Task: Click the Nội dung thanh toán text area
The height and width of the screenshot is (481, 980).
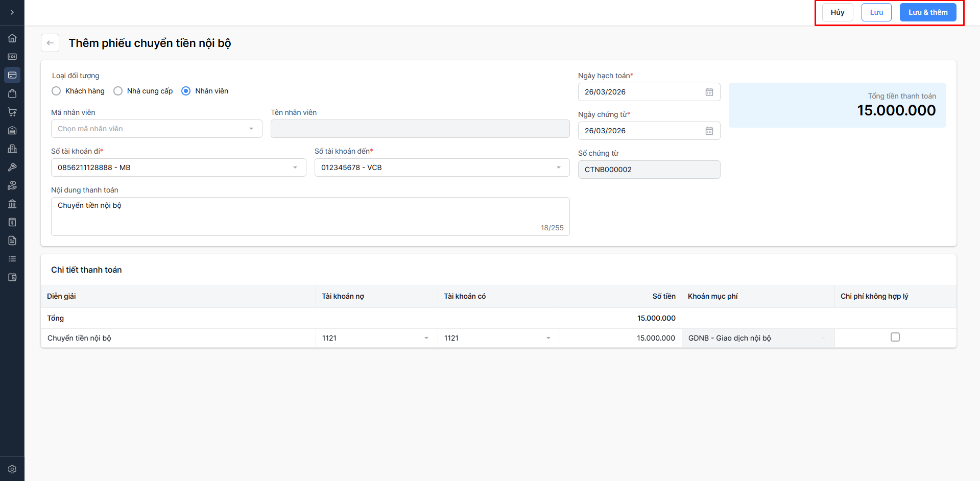Action: [310, 216]
